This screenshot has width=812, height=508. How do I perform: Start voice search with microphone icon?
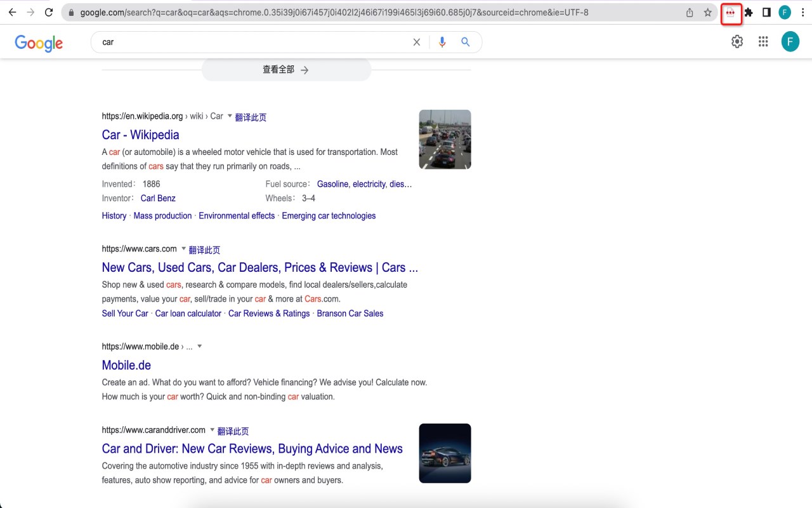[x=442, y=42]
